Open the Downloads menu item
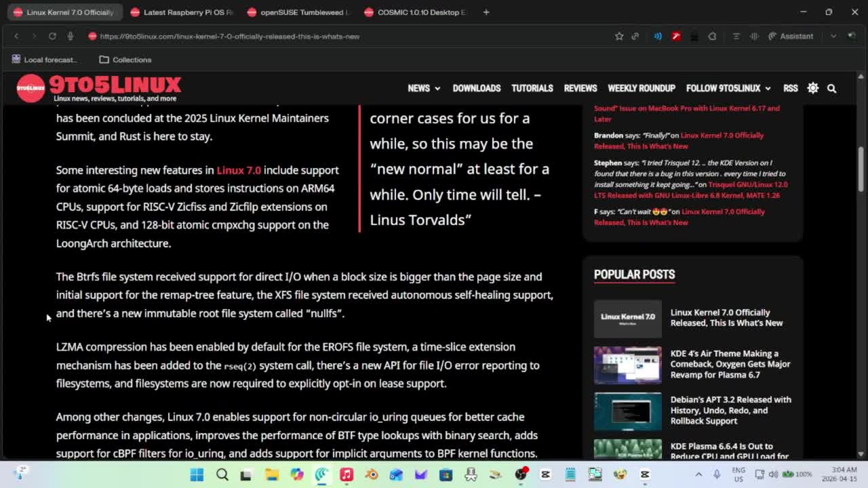Image resolution: width=868 pixels, height=488 pixels. [x=476, y=88]
